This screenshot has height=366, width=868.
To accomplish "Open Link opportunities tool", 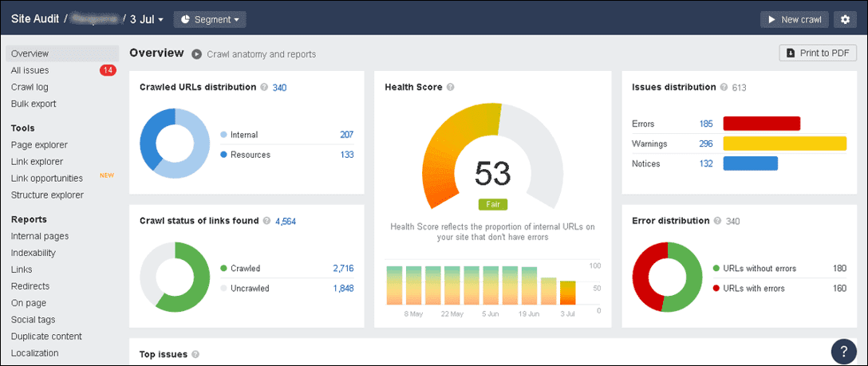I will [47, 178].
